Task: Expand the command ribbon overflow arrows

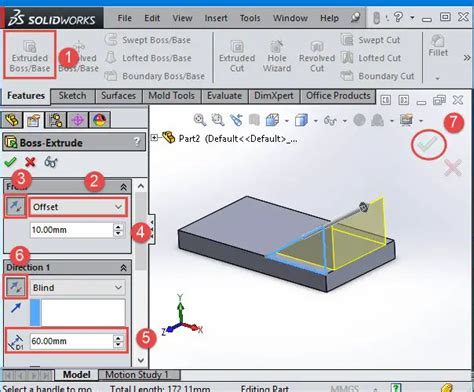Action: click(467, 58)
